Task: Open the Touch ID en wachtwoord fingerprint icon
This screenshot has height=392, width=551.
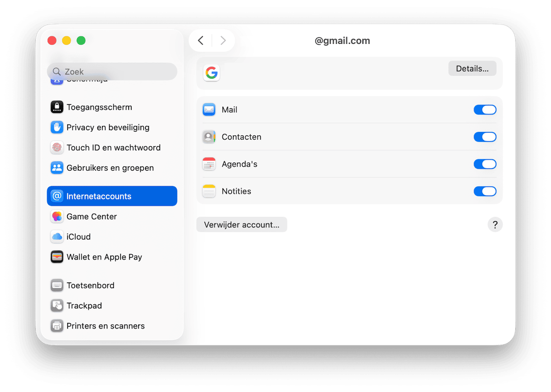Action: tap(57, 148)
